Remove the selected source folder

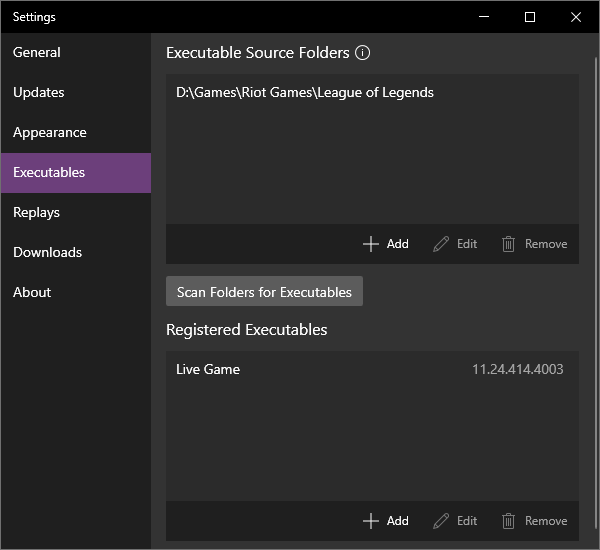tap(535, 244)
